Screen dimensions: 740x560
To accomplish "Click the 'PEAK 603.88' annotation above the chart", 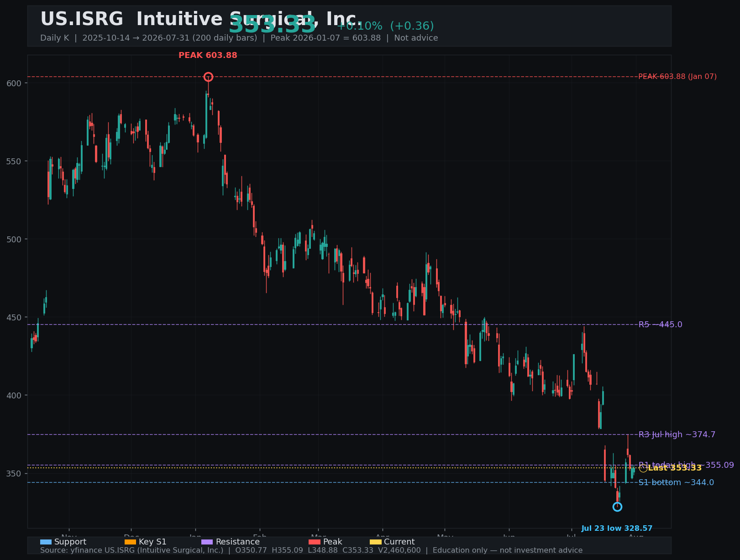I will point(208,55).
